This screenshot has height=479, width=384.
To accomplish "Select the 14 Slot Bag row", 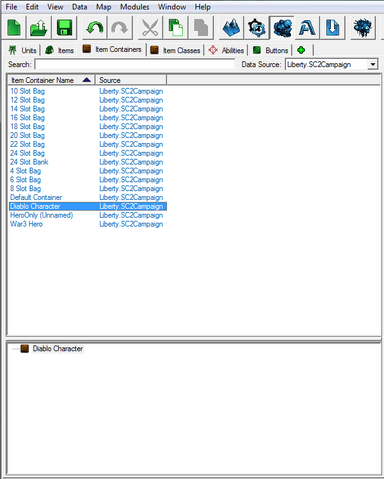I will coord(87,109).
